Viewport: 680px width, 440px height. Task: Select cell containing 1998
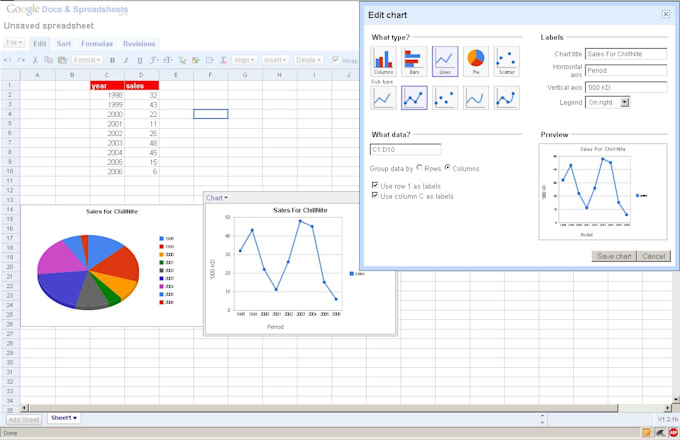click(x=107, y=95)
